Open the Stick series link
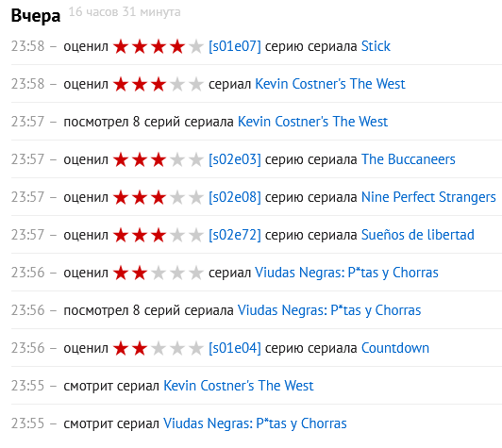Screen dimensions: 502x448 pos(376,46)
